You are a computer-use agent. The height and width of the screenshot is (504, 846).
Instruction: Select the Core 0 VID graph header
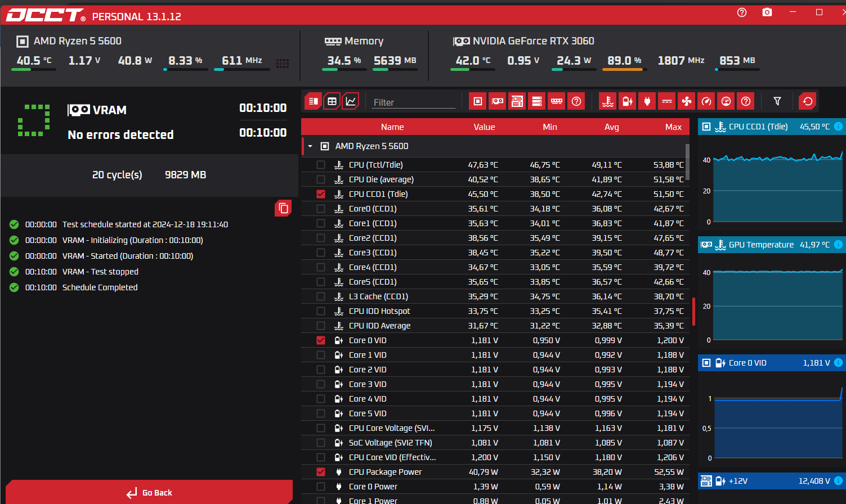click(x=772, y=363)
